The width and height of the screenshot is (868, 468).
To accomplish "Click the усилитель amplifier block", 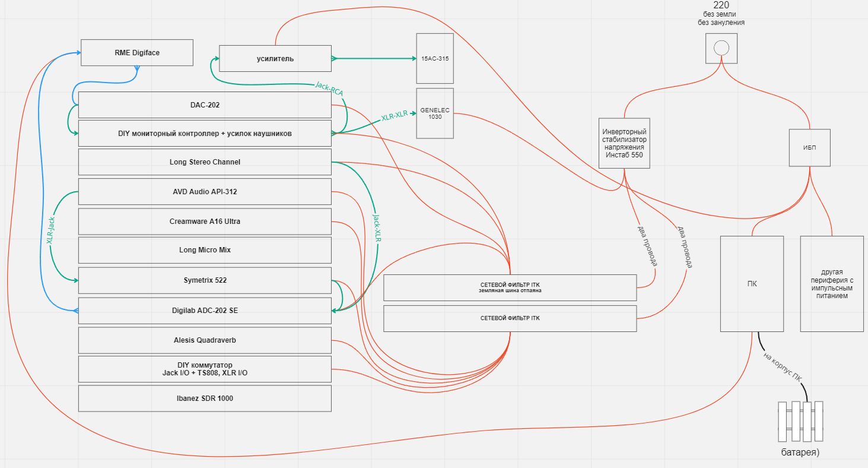I will (275, 59).
